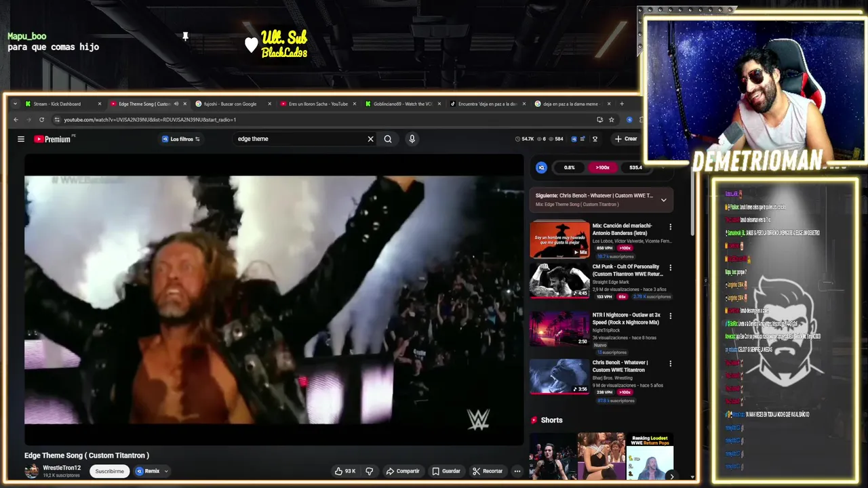The image size is (868, 488).
Task: Click the Recortar clip button
Action: 488,471
